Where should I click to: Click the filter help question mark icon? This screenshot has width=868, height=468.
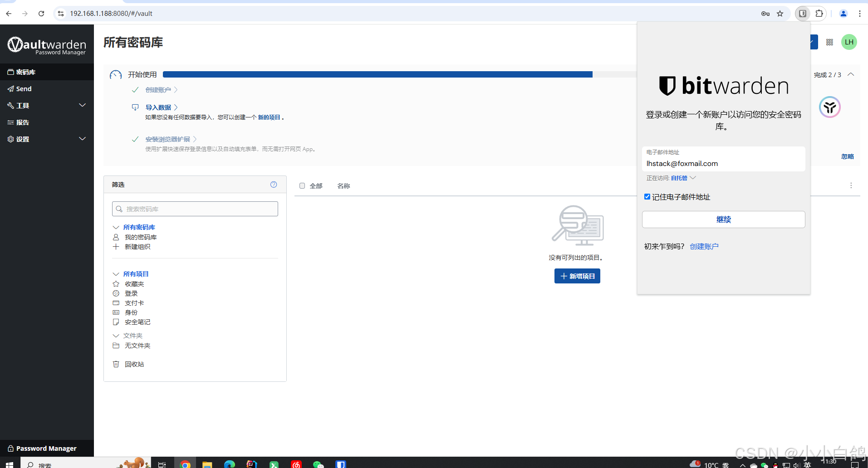(x=274, y=185)
